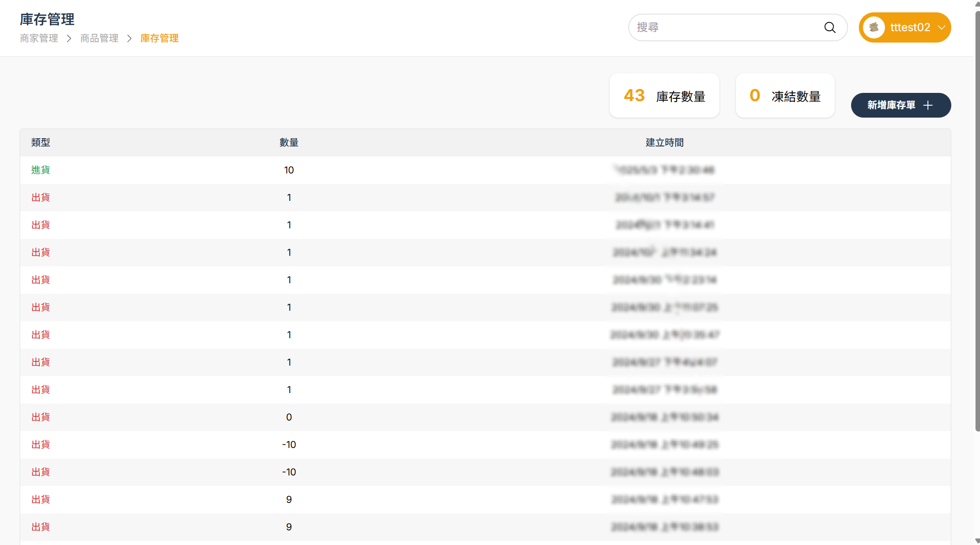Select the current 庫存管理 breadcrumb
This screenshot has width=980, height=545.
click(159, 38)
